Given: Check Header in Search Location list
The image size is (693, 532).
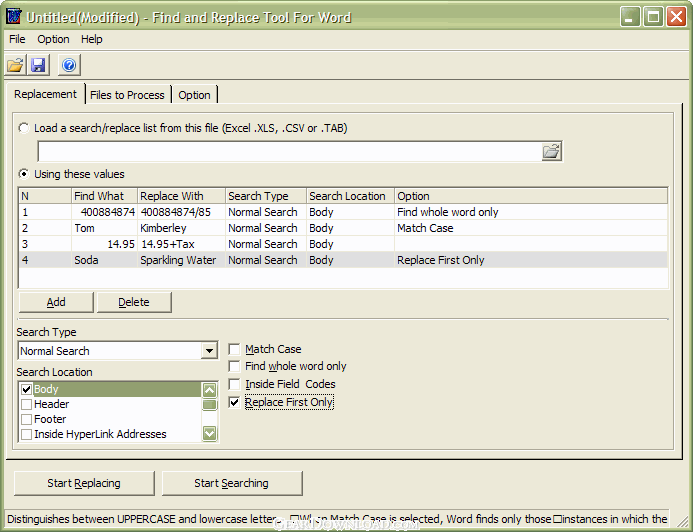Looking at the screenshot, I should pos(27,404).
